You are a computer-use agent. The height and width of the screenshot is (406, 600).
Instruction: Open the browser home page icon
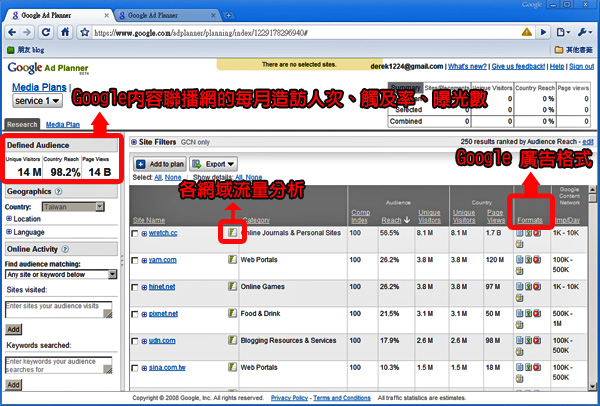click(65, 33)
